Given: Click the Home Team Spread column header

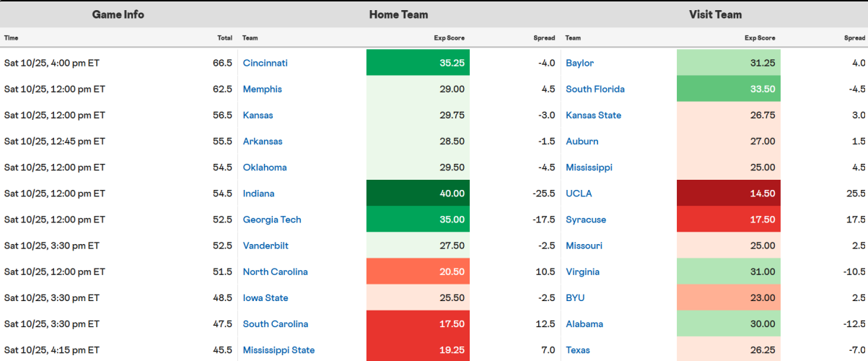Looking at the screenshot, I should tap(545, 38).
